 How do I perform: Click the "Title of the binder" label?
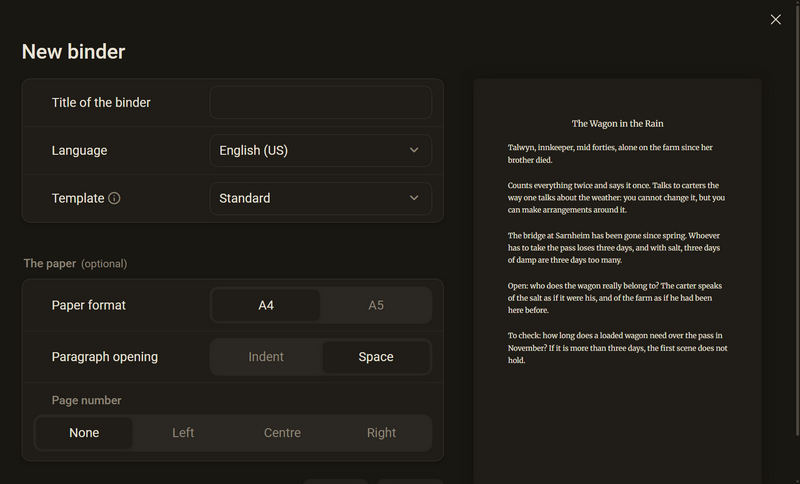point(101,103)
